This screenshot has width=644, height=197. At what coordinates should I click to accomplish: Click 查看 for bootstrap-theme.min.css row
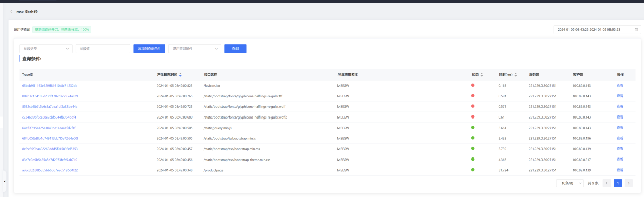(620, 160)
